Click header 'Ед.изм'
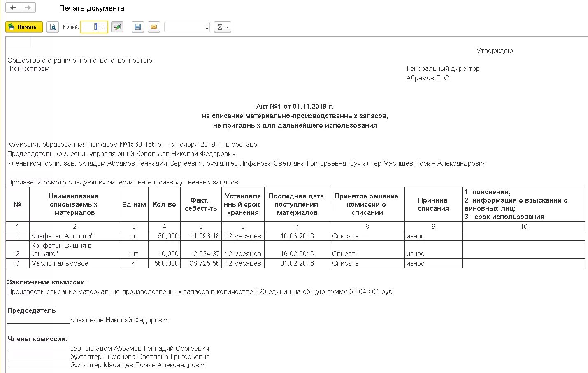The height and width of the screenshot is (373, 588). pyautogui.click(x=134, y=204)
